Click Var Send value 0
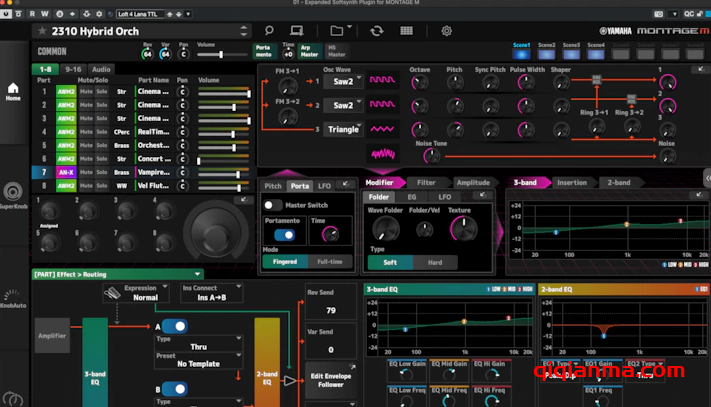The image size is (711, 407). click(x=331, y=349)
